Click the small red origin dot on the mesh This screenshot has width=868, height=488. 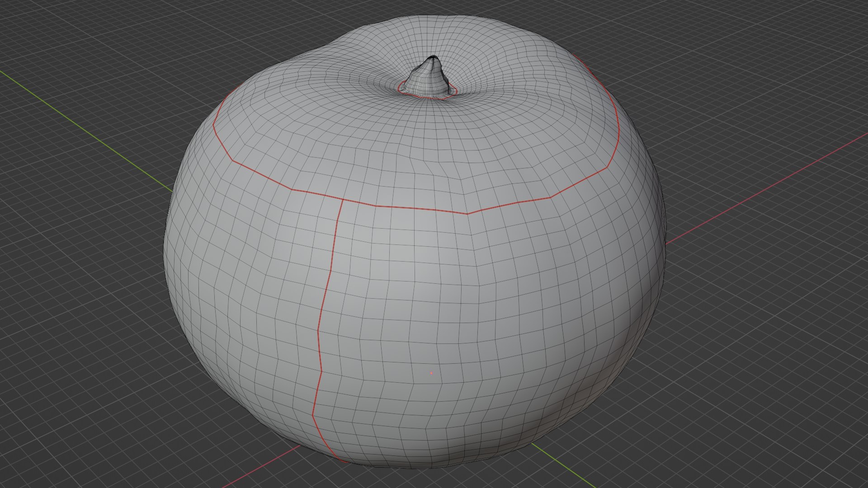(431, 373)
